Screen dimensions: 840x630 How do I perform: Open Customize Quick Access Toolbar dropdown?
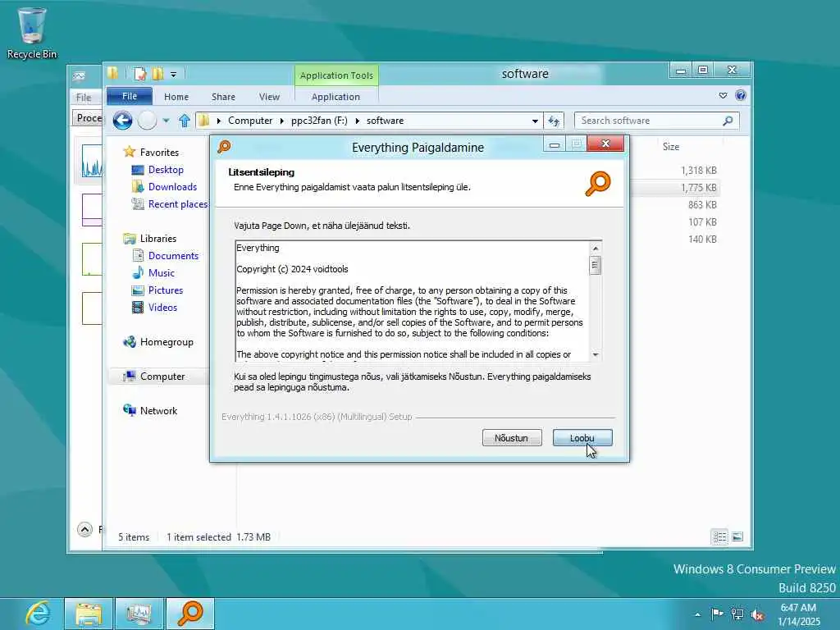(x=174, y=75)
